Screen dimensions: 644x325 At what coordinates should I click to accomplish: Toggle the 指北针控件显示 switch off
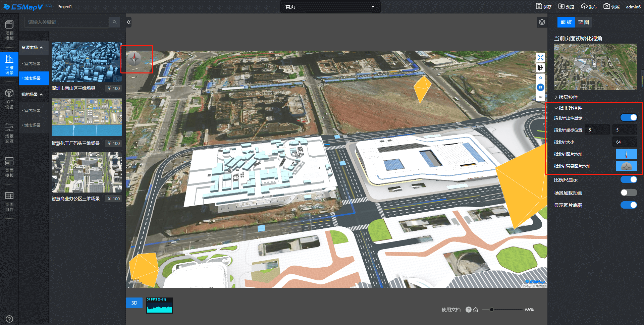click(628, 117)
